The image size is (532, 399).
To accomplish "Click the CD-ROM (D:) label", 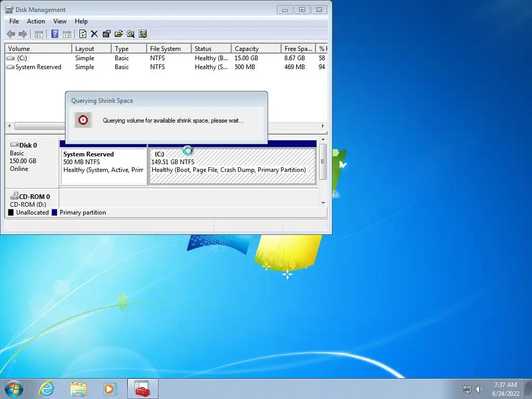I will point(28,205).
